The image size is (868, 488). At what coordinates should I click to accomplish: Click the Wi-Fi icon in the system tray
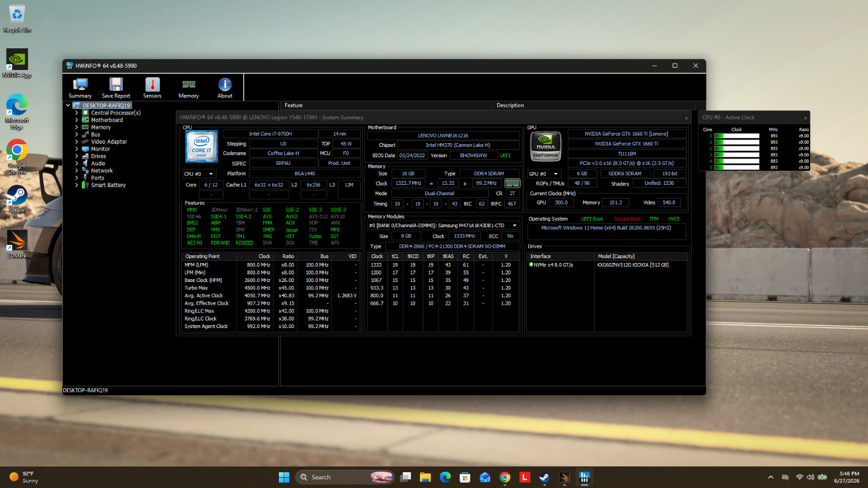(x=800, y=477)
